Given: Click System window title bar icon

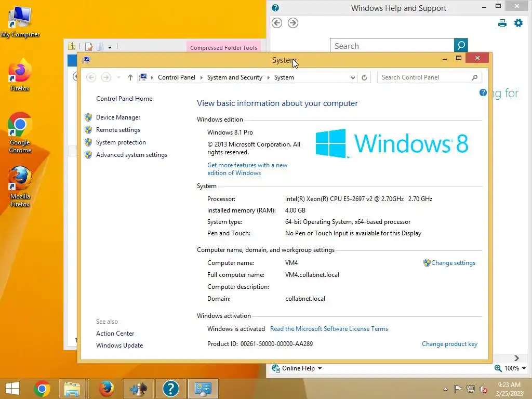Looking at the screenshot, I should [x=86, y=60].
